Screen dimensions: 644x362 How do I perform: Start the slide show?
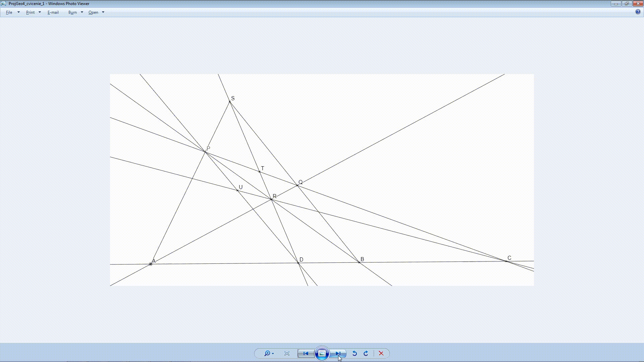(322, 353)
